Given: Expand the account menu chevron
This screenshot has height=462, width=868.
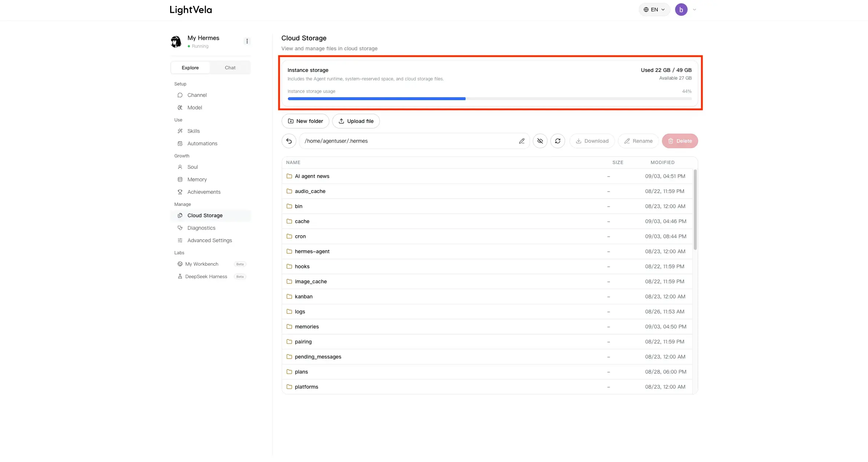Looking at the screenshot, I should coord(694,10).
